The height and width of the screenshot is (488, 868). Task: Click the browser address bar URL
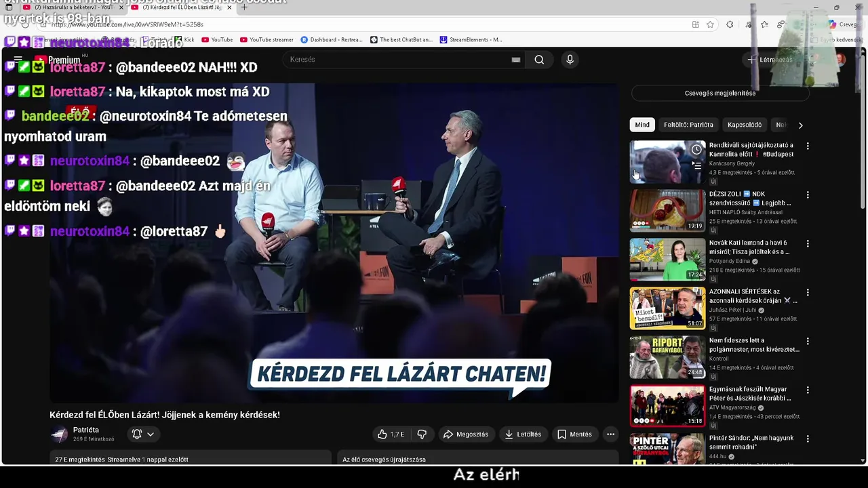pos(127,24)
